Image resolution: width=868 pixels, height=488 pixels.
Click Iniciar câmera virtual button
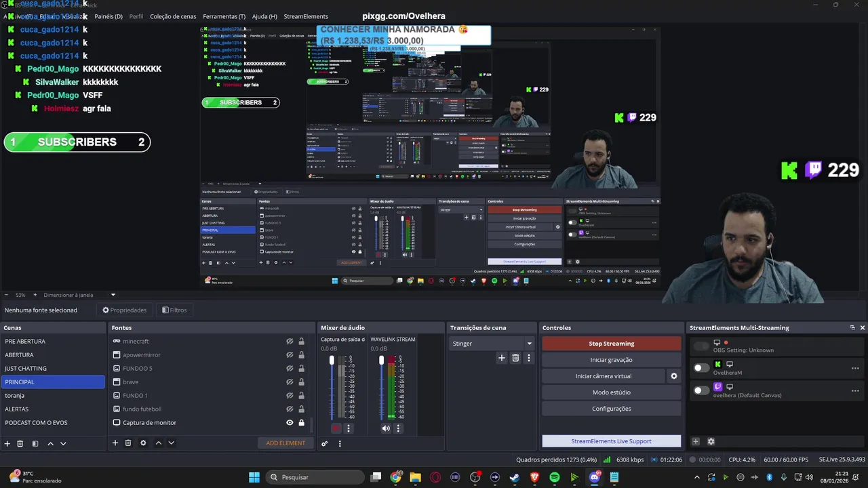pyautogui.click(x=604, y=376)
